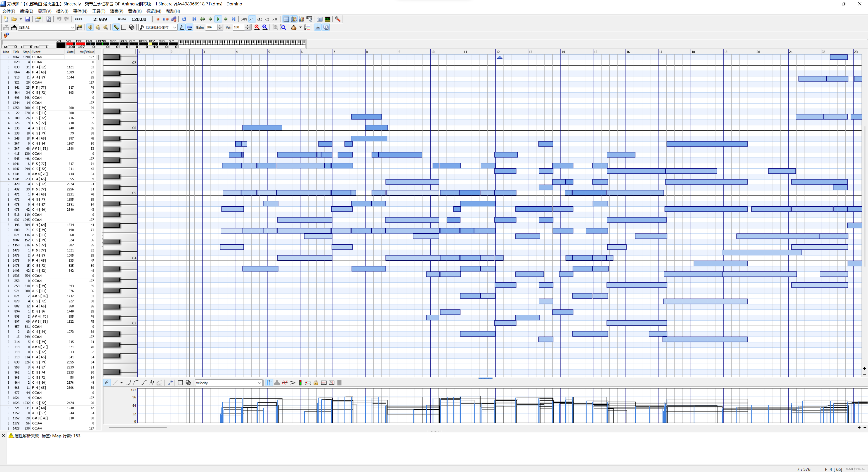Screen dimensions: 868x472
Task: Open the A1 track dropdown
Action: pyautogui.click(x=72, y=27)
